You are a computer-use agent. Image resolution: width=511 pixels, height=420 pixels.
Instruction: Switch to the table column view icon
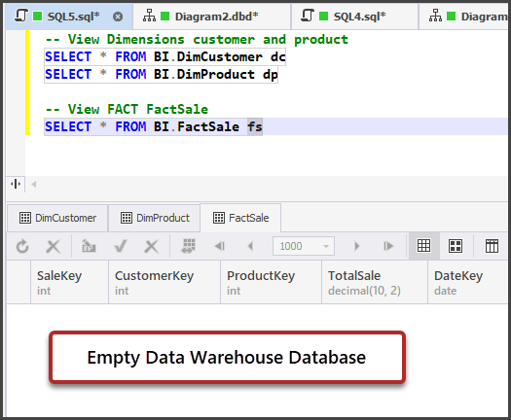492,246
